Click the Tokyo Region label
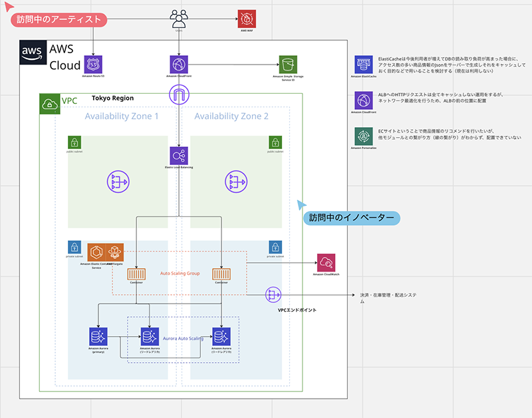This screenshot has height=418, width=532. coord(112,98)
